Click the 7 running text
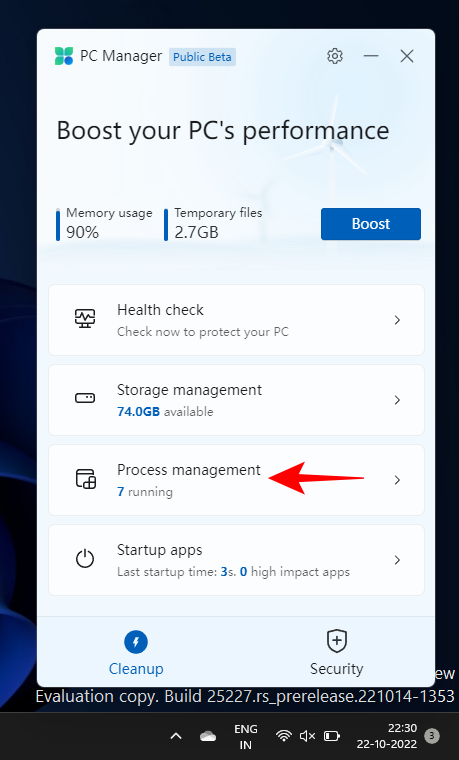The height and width of the screenshot is (760, 459). (x=145, y=491)
